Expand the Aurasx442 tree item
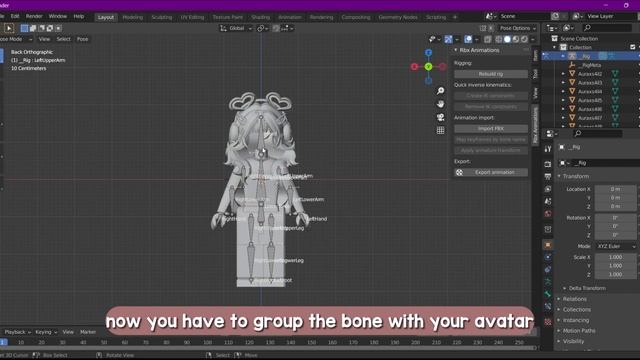The width and height of the screenshot is (640, 360). click(563, 74)
